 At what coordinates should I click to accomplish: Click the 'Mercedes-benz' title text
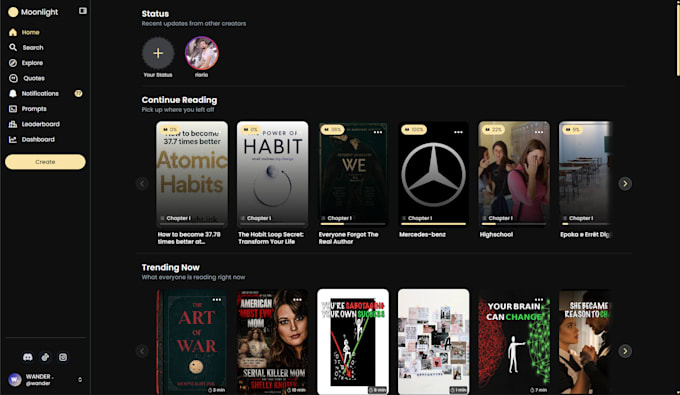[422, 235]
